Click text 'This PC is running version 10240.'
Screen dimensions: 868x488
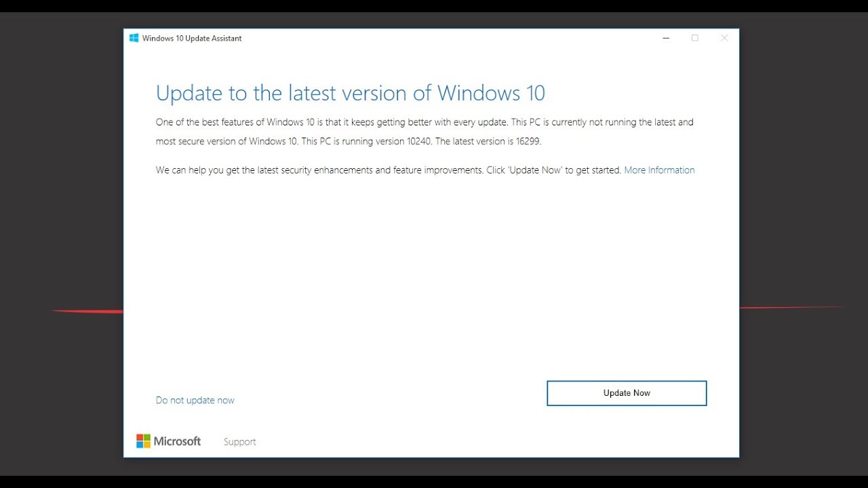click(x=366, y=142)
